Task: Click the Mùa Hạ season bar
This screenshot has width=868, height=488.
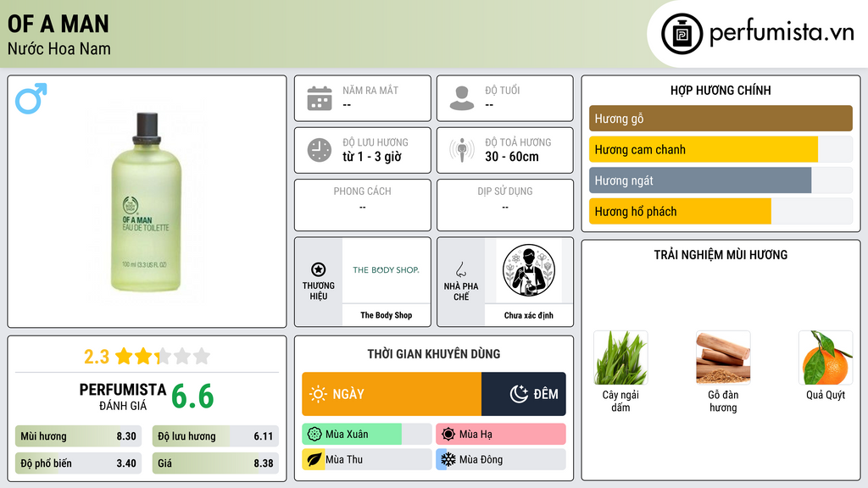Action: click(500, 435)
